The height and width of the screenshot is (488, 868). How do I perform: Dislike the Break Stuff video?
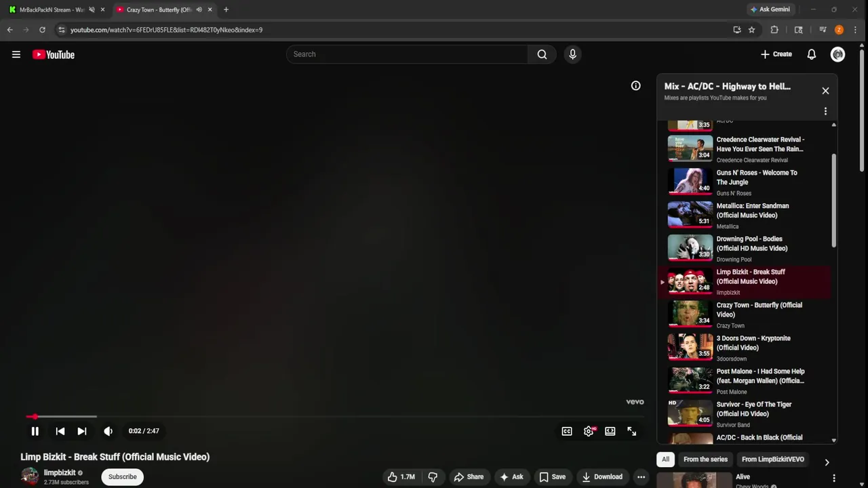pyautogui.click(x=433, y=476)
